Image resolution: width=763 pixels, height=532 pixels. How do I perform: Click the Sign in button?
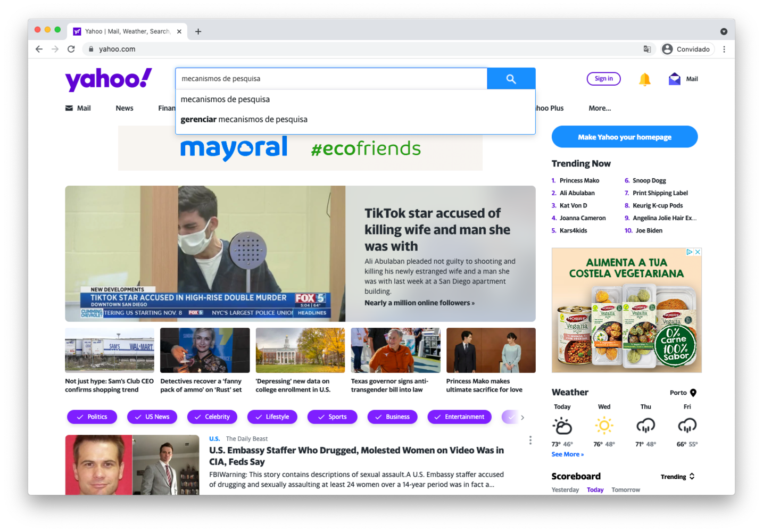coord(603,79)
